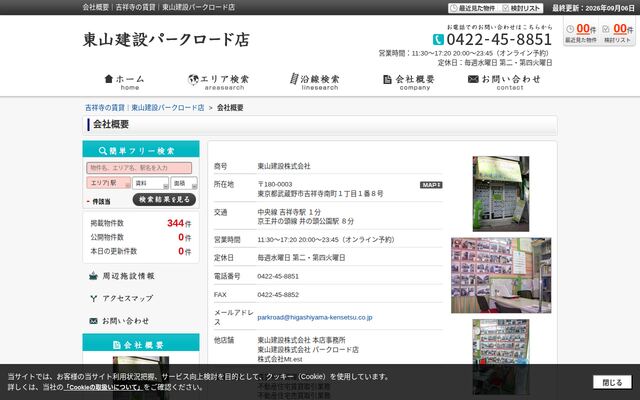The width and height of the screenshot is (640, 400).
Task: Click the 最近見た物件 button in top bar
Action: coord(473,8)
